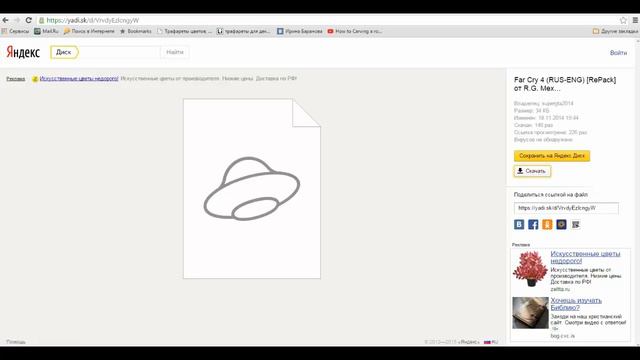This screenshot has width=640, height=360.
Task: Show the QR code icon for the link
Action: (576, 224)
